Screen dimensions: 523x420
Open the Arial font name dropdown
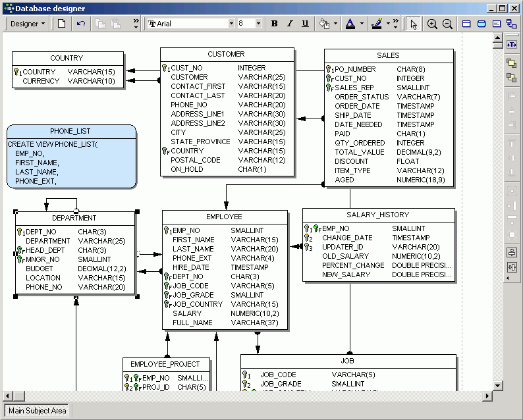tap(231, 24)
